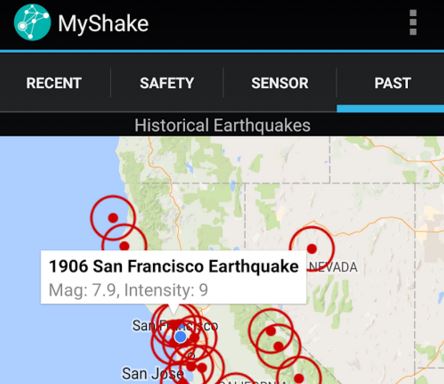This screenshot has height=384, width=444.
Task: Select the SENSOR tab
Action: point(280,83)
